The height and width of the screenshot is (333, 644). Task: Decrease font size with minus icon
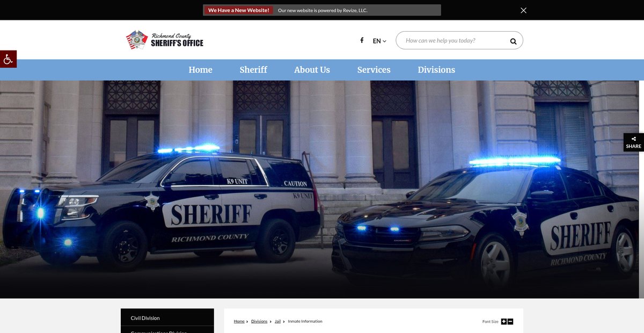point(510,321)
